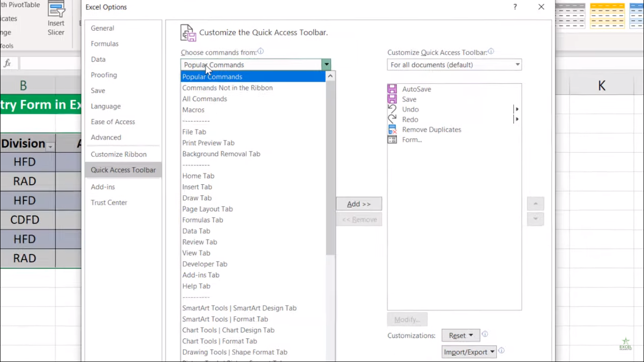Choose Macros in the dropdown list
Viewport: 644px width, 362px height.
[x=253, y=110]
